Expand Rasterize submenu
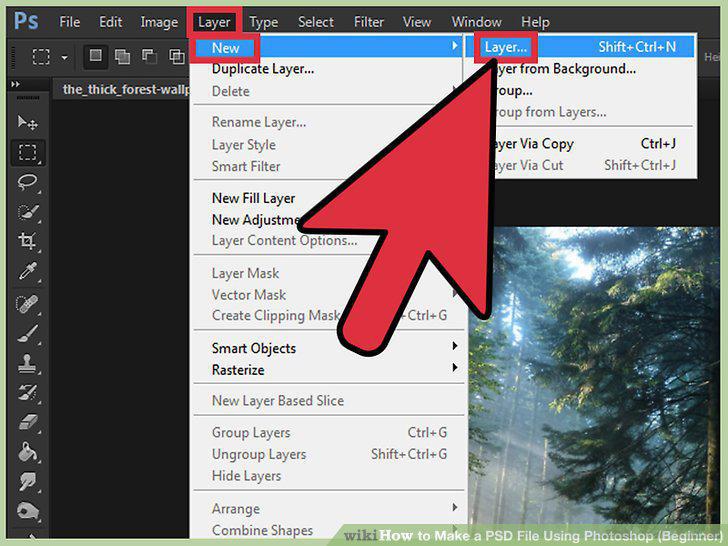The width and height of the screenshot is (728, 546). click(x=328, y=370)
